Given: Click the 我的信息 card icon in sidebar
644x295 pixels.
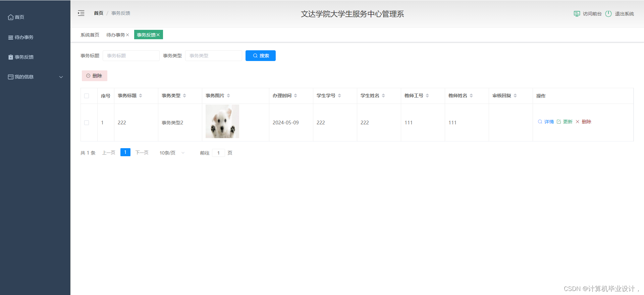Looking at the screenshot, I should coord(11,77).
